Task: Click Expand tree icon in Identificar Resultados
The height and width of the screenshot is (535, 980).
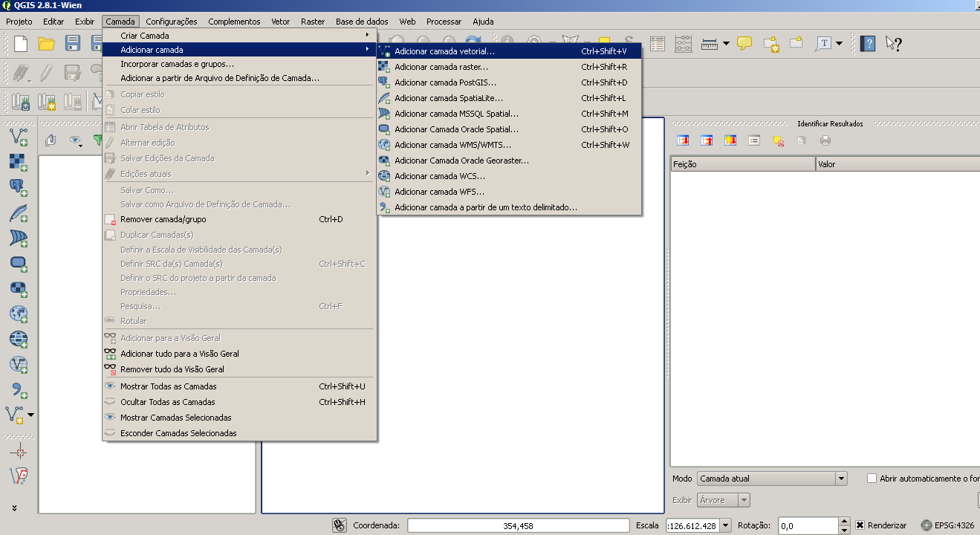Action: point(684,140)
